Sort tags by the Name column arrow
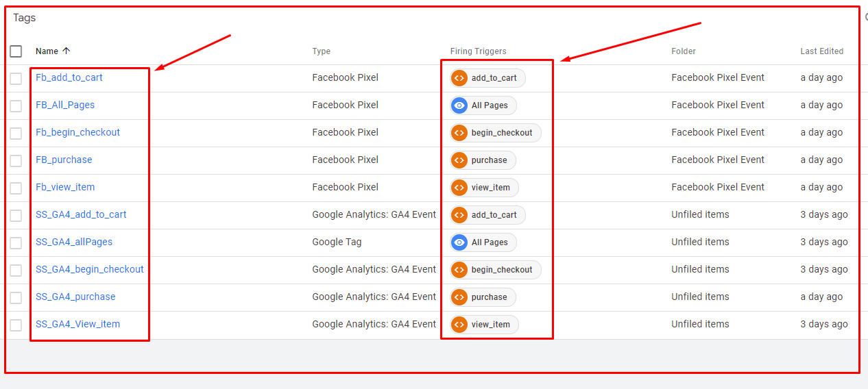 pos(67,51)
